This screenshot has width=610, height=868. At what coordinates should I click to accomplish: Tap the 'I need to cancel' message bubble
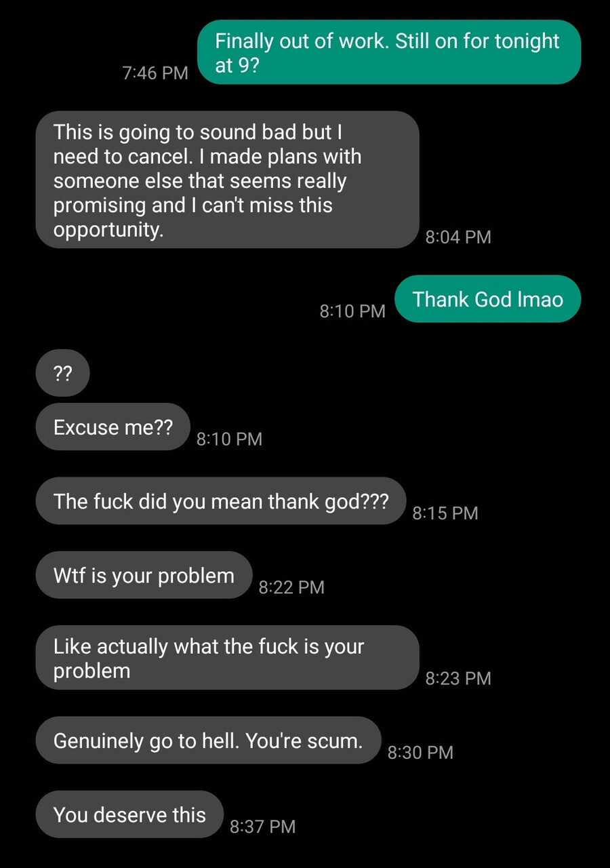click(x=227, y=180)
